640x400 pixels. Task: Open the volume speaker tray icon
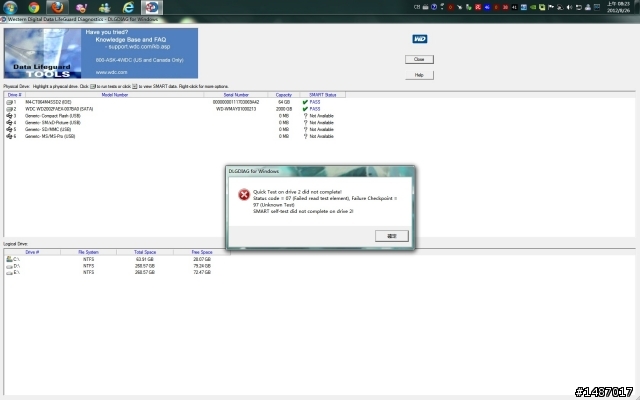(569, 7)
